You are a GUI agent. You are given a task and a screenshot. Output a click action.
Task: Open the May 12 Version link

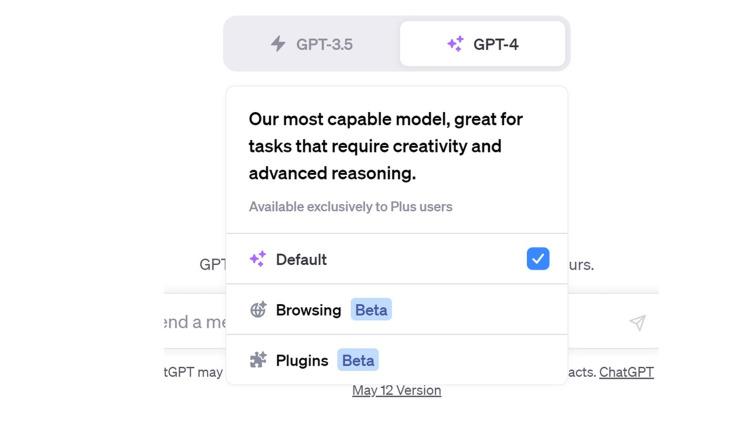click(x=396, y=390)
